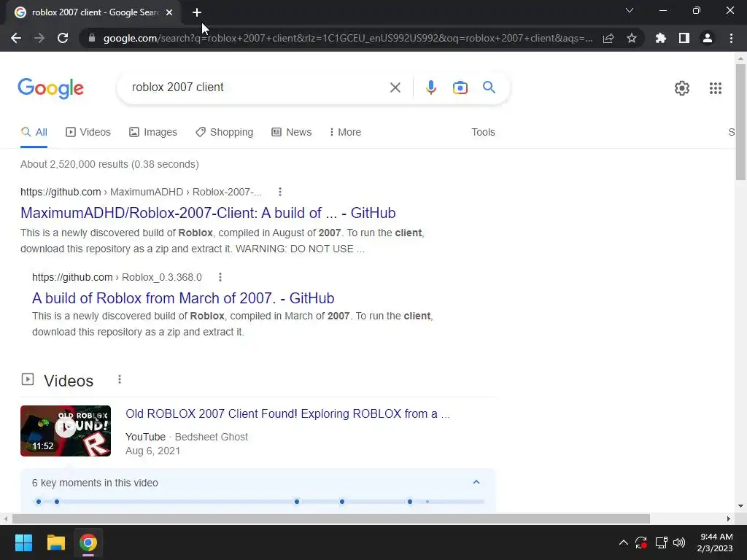This screenshot has width=747, height=560.
Task: Click the vertical page scrollbar
Action: pyautogui.click(x=740, y=122)
